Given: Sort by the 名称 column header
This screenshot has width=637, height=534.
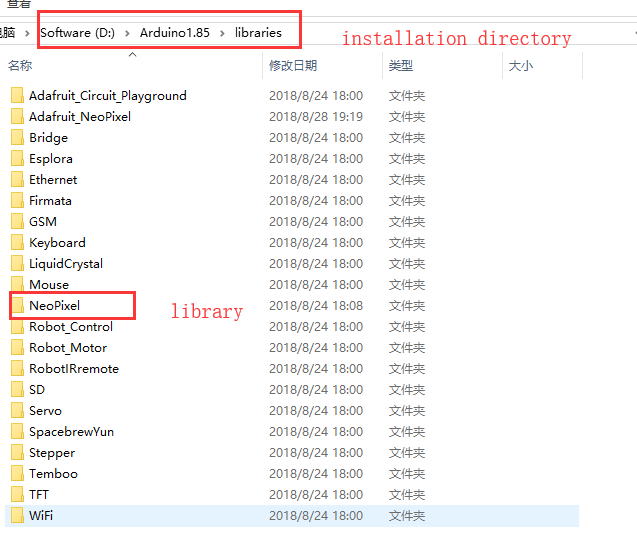Looking at the screenshot, I should tap(21, 66).
